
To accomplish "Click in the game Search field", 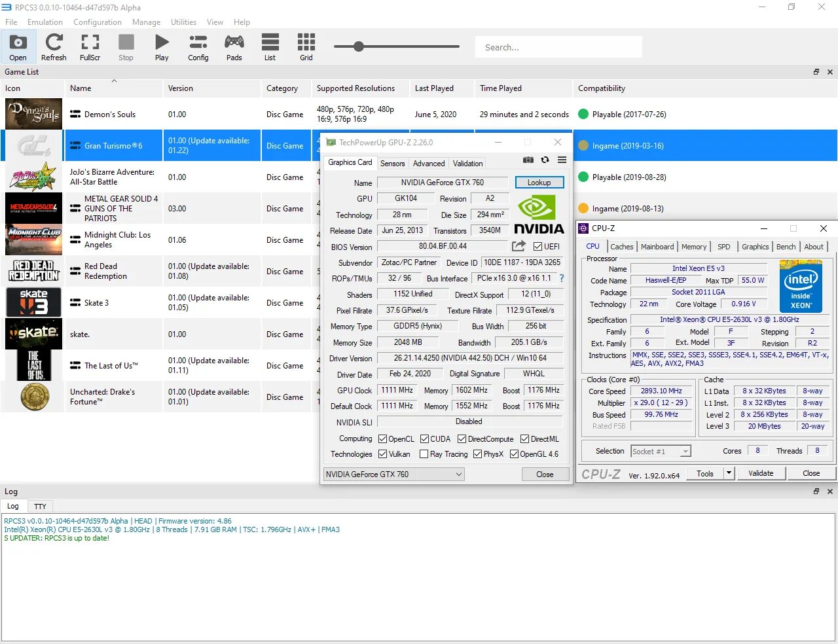I will coord(558,47).
